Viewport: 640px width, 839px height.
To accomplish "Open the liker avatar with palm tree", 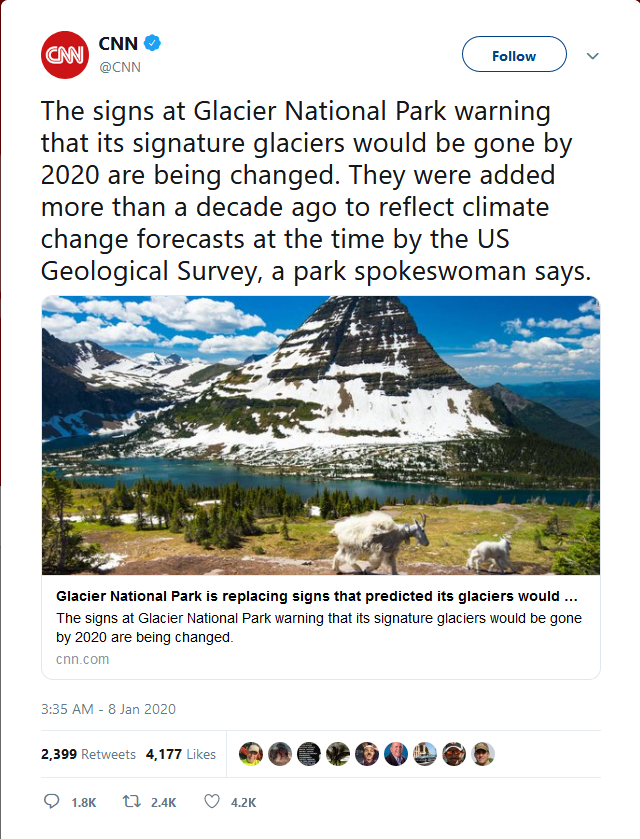I will click(338, 754).
